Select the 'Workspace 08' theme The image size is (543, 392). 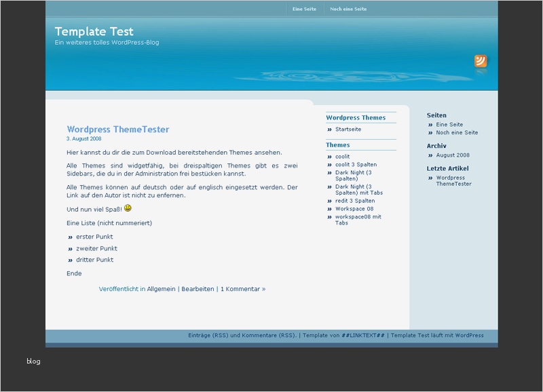(x=354, y=209)
